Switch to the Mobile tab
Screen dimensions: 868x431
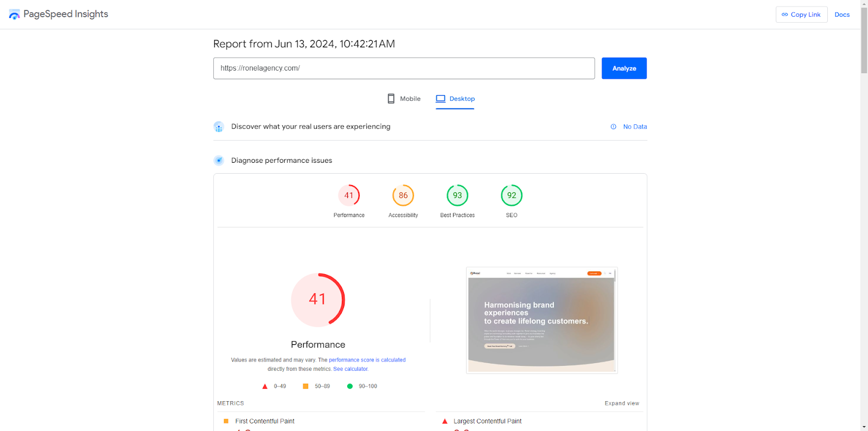point(404,99)
